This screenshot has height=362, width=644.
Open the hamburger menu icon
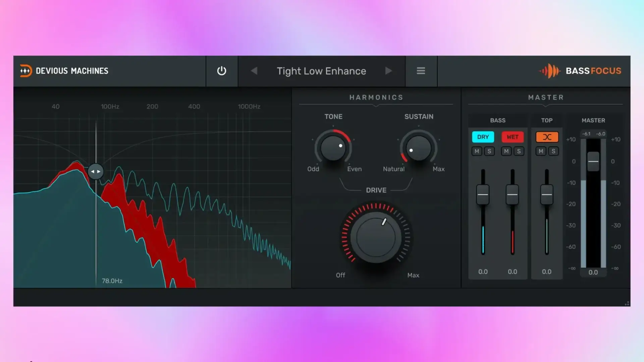pos(421,71)
